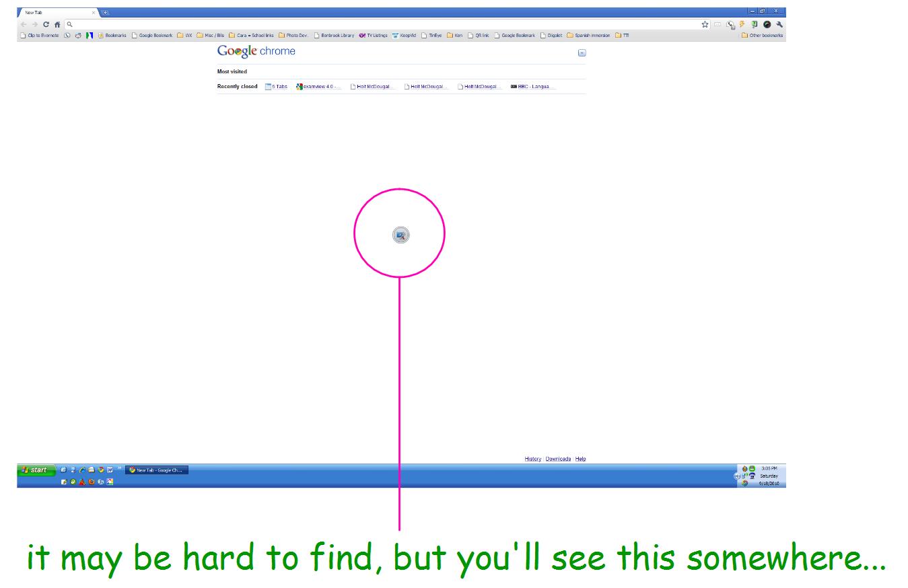Screen dimensions: 908x588
Task: Launch Firefox from the quick launch bar
Action: (91, 481)
